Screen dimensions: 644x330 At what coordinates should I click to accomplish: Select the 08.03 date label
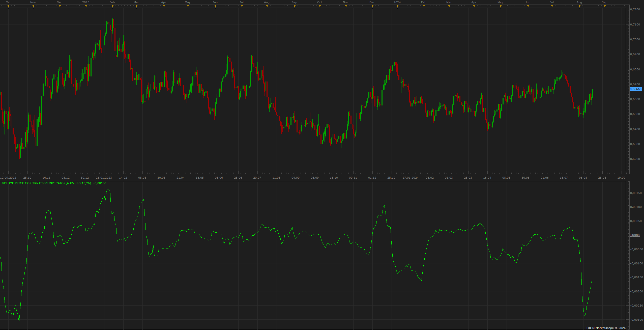click(142, 178)
